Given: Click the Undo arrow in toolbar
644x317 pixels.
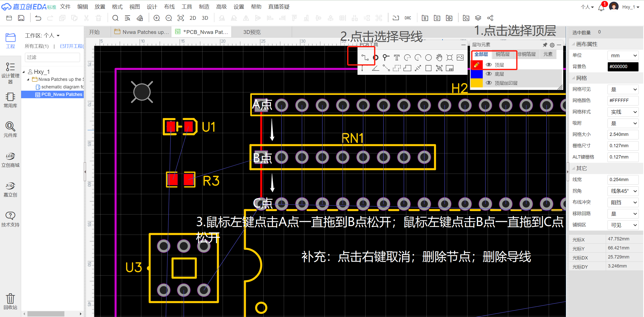Looking at the screenshot, I should pos(38,18).
